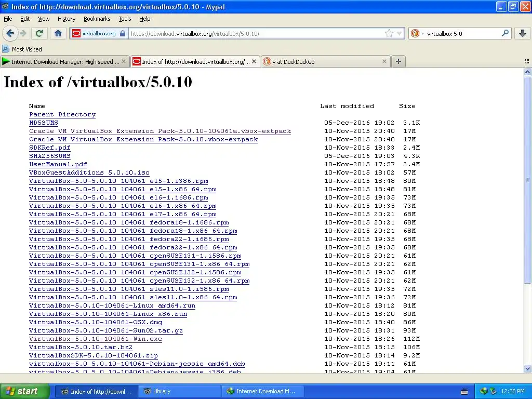Download VirtualBox-5.0.10-104061-Win.exe
This screenshot has height=399, width=532.
pos(96,339)
